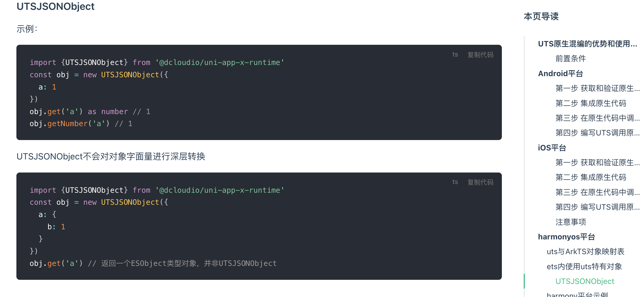
Task: Open Android 第四步 编写UTS调用原 link
Action: tap(597, 133)
